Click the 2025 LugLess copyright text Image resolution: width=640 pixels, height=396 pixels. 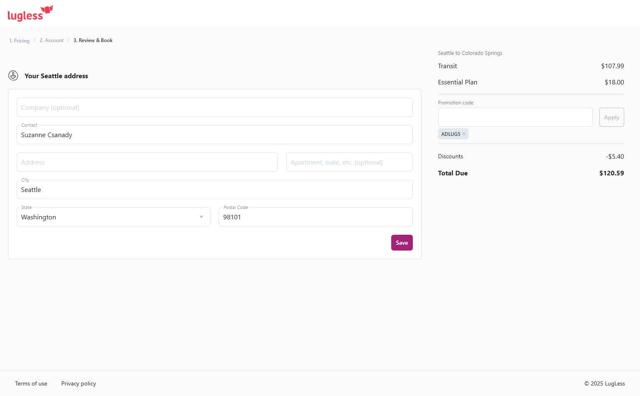[x=604, y=383]
